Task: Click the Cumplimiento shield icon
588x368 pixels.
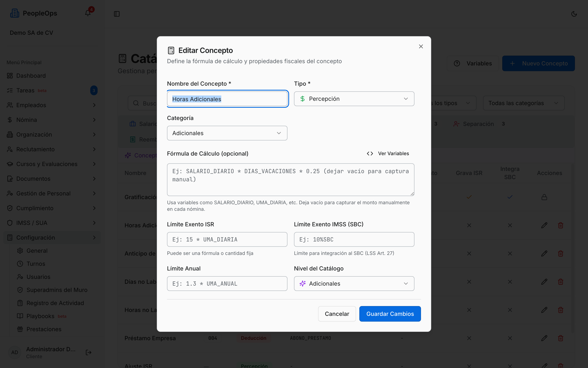Action: click(10, 208)
